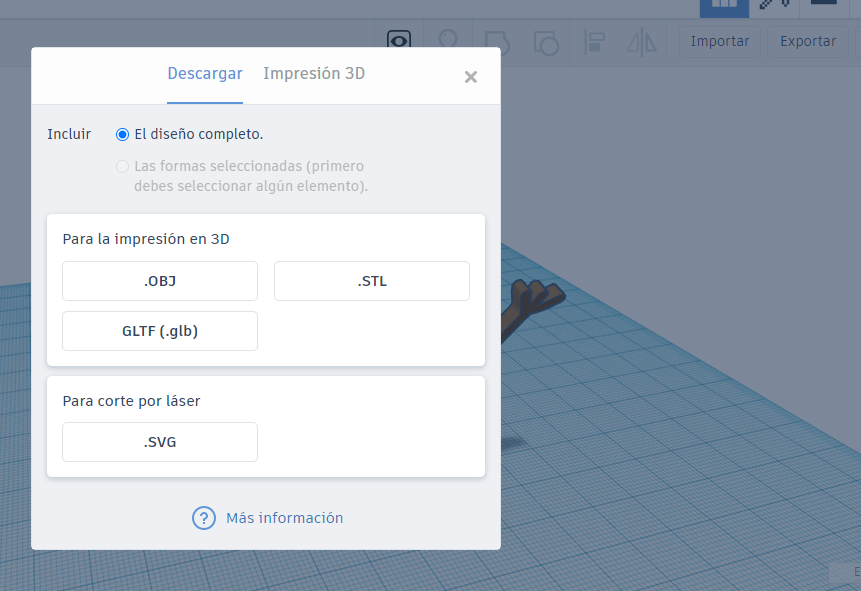Click the light bulb notes icon
The width and height of the screenshot is (861, 591).
(x=449, y=40)
